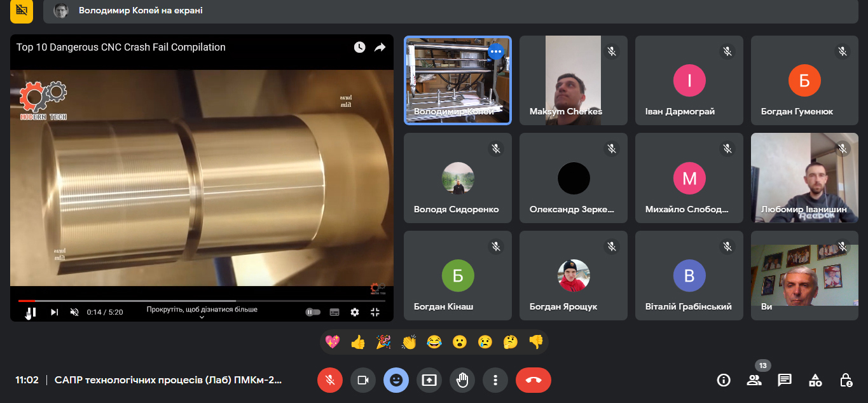Unmute the microphone in bottom bar
The image size is (868, 403).
330,380
